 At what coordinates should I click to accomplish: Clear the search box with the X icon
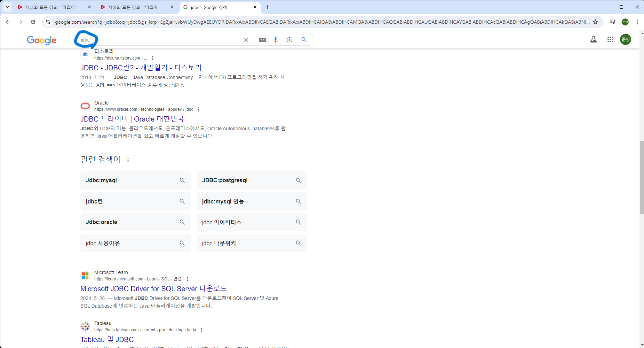coord(246,40)
